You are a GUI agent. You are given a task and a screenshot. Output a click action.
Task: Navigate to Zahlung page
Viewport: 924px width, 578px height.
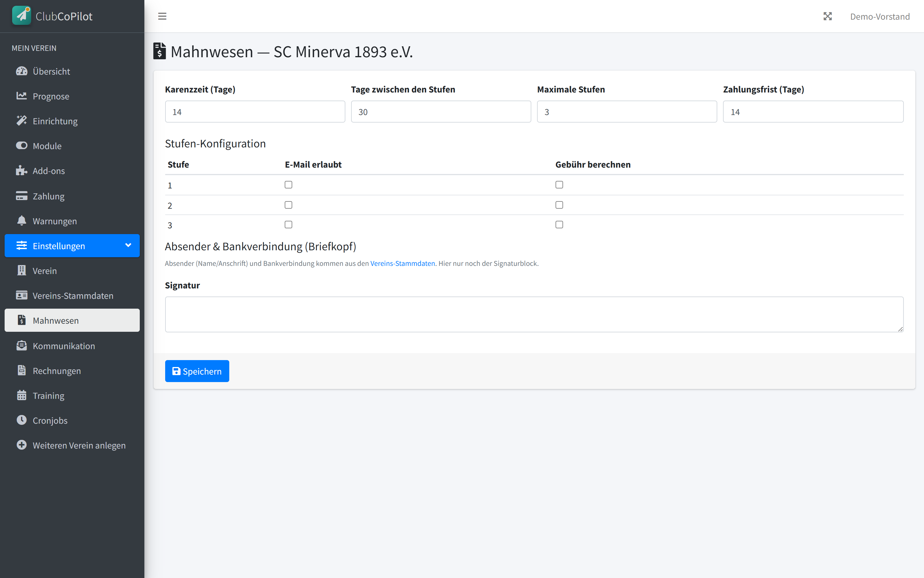pyautogui.click(x=72, y=196)
